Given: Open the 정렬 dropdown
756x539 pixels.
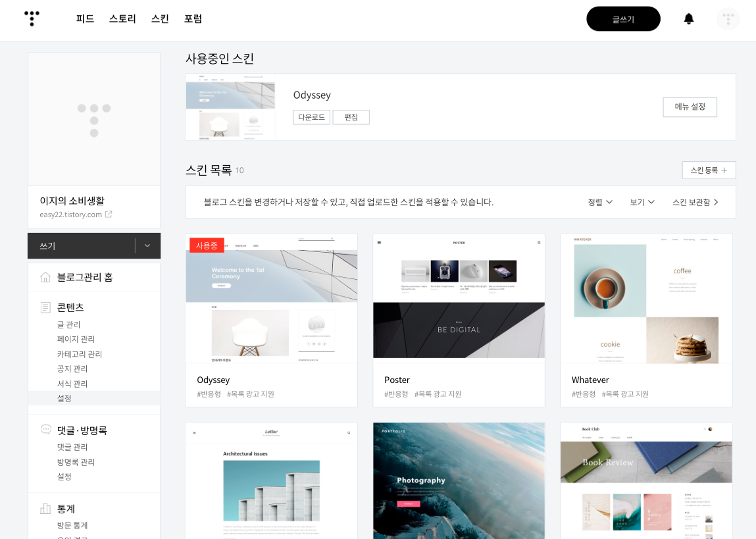Looking at the screenshot, I should [x=600, y=202].
